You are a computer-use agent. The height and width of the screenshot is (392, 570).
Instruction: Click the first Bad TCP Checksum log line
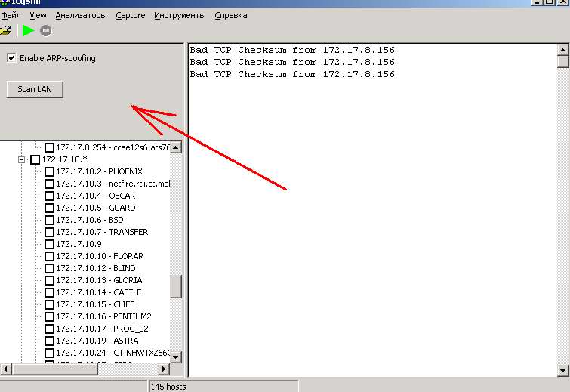292,51
